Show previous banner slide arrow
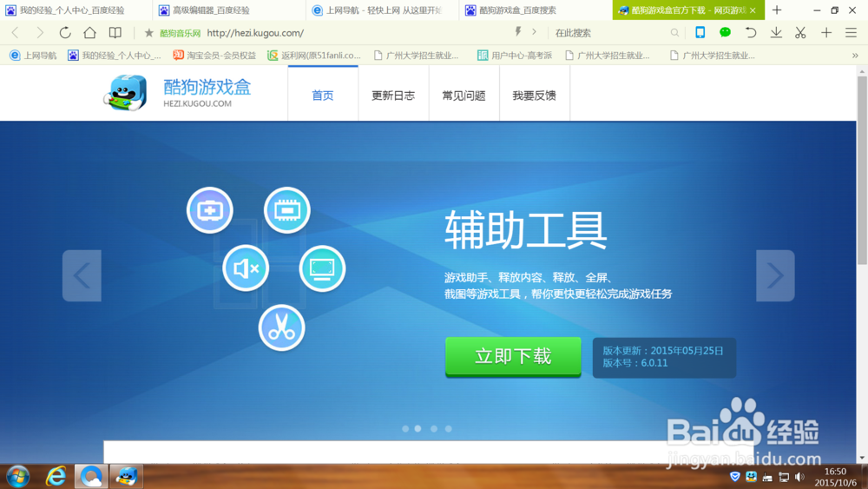868x489 pixels. [x=82, y=276]
